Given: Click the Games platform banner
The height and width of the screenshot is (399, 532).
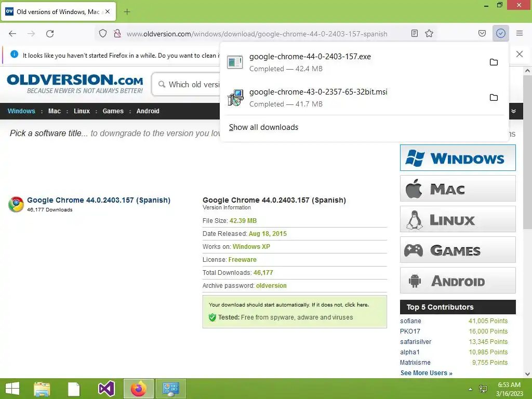Looking at the screenshot, I should (x=458, y=250).
